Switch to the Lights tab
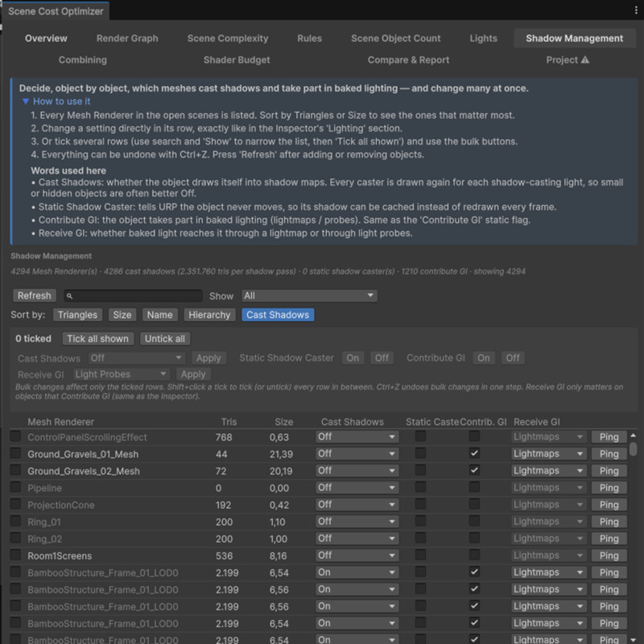Viewport: 644px width, 644px height. click(484, 38)
